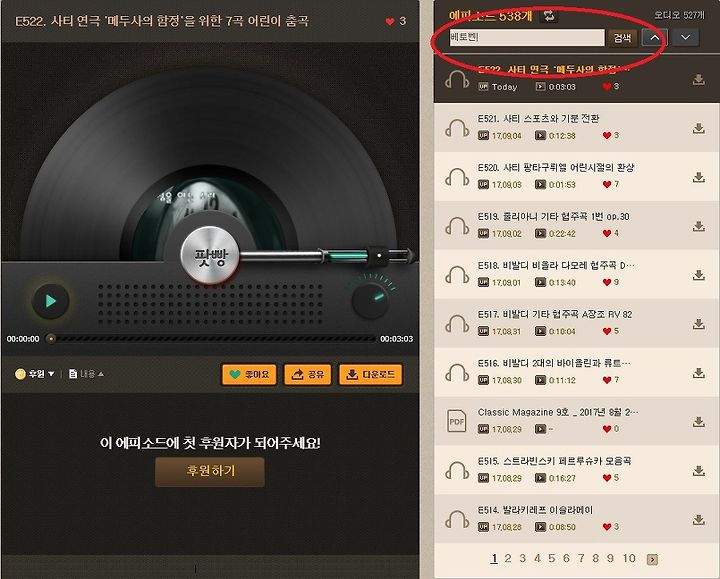
Task: Click the headphone icon for episode E515
Action: pyautogui.click(x=457, y=470)
